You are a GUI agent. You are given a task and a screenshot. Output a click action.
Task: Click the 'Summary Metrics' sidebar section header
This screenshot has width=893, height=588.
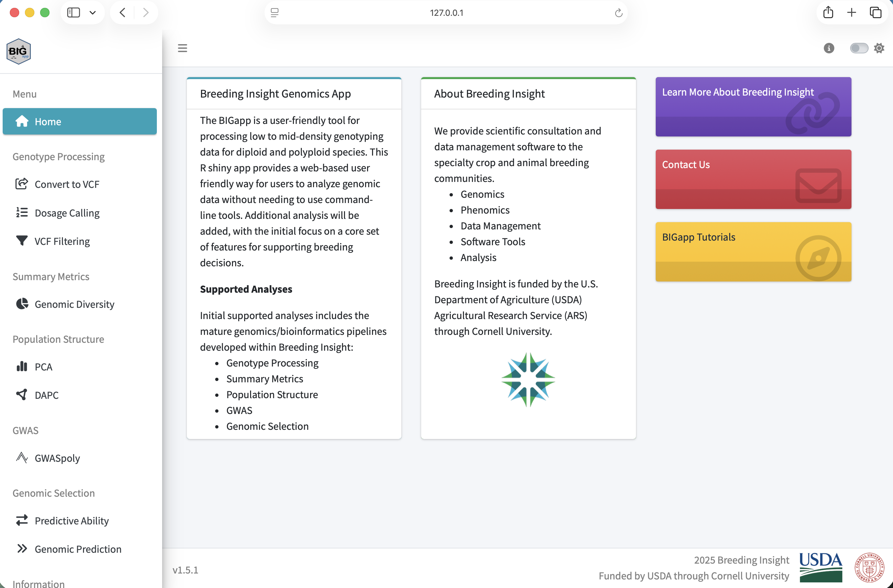pos(51,277)
